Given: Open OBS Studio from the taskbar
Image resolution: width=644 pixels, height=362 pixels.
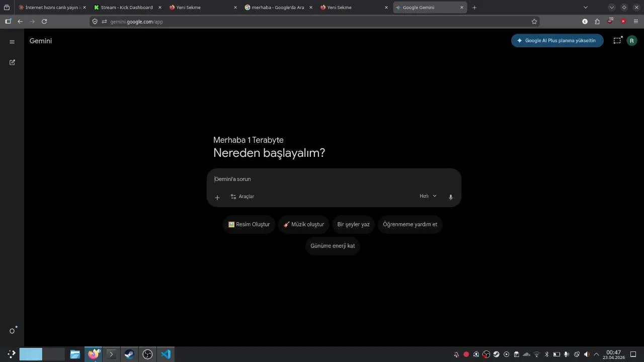Looking at the screenshot, I should pos(147,354).
